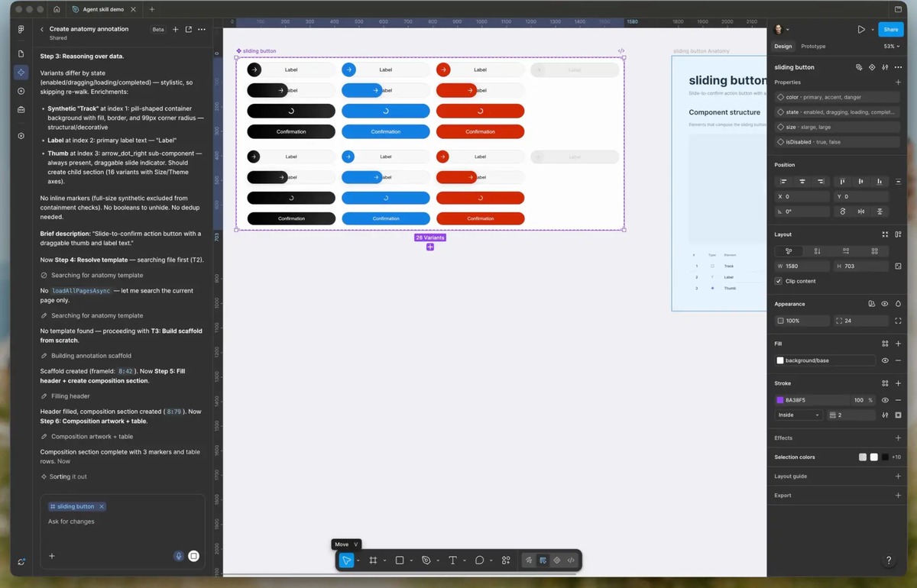Expand Move tool options arrow
This screenshot has width=917, height=588.
tap(358, 561)
